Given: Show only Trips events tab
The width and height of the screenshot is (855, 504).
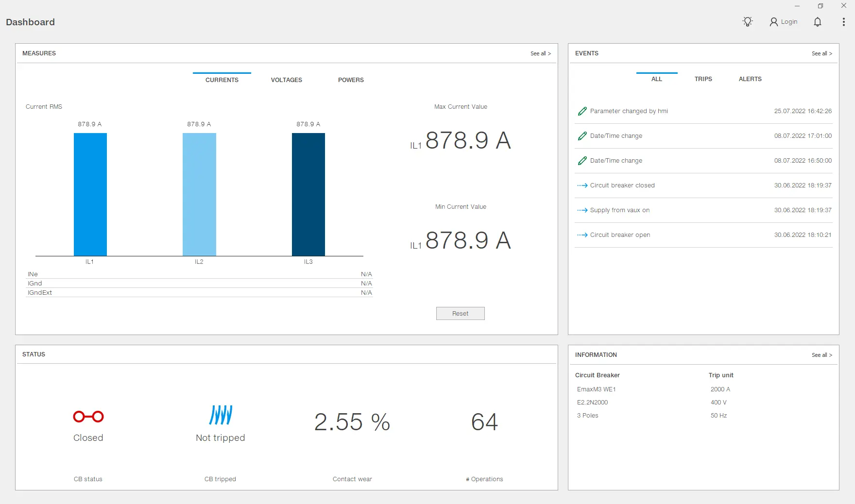Looking at the screenshot, I should coord(703,79).
